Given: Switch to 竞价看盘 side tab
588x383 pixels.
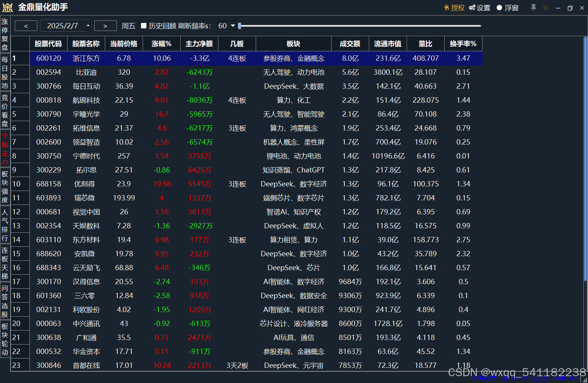Looking at the screenshot, I should point(5,111).
